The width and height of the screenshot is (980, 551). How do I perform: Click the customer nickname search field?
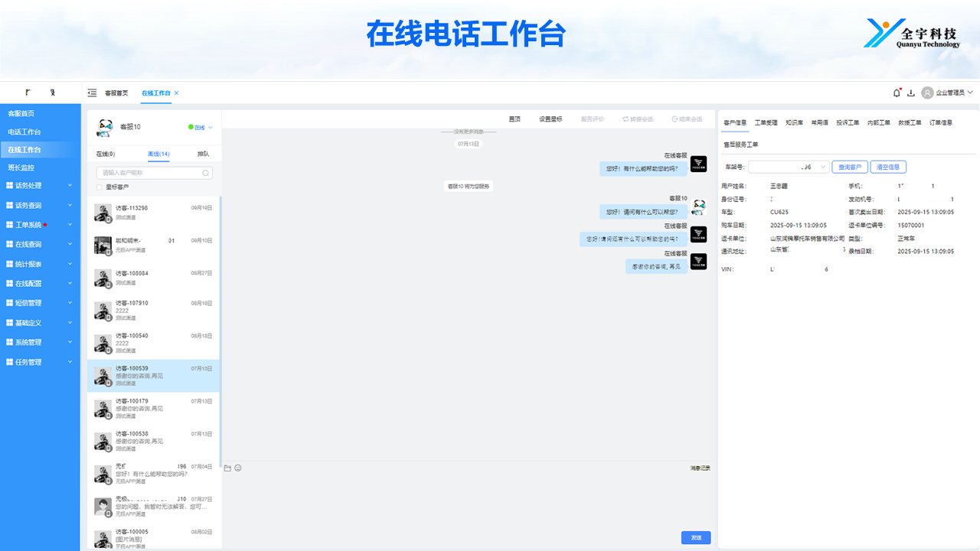point(149,173)
